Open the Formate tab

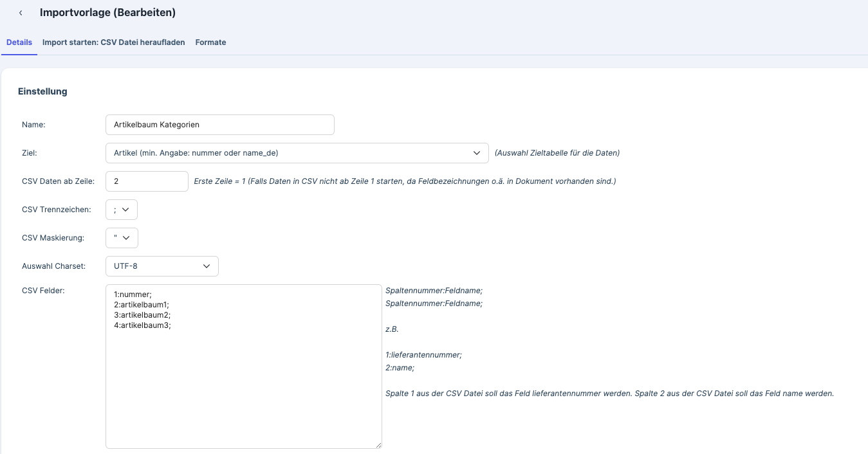210,42
